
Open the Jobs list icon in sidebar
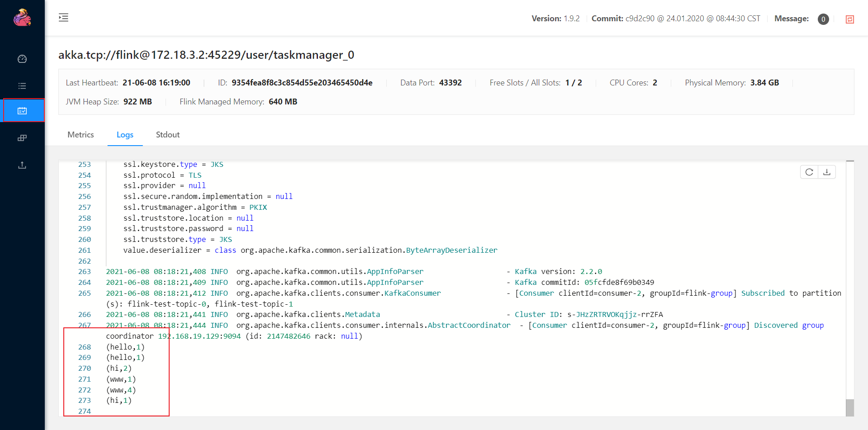click(22, 86)
